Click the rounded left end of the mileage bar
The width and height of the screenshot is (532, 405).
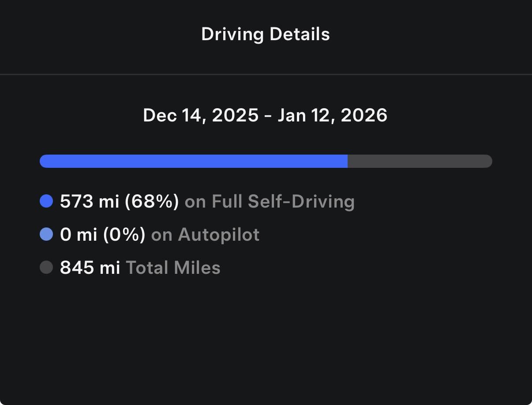[44, 161]
